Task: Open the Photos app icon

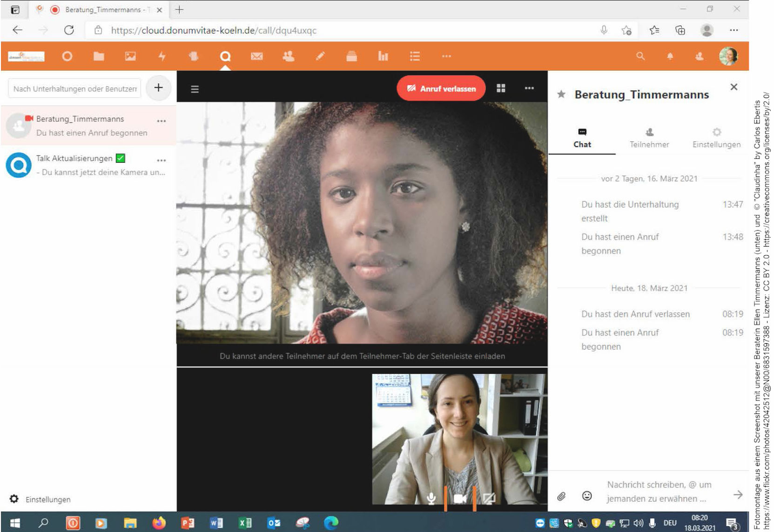Action: coord(130,56)
